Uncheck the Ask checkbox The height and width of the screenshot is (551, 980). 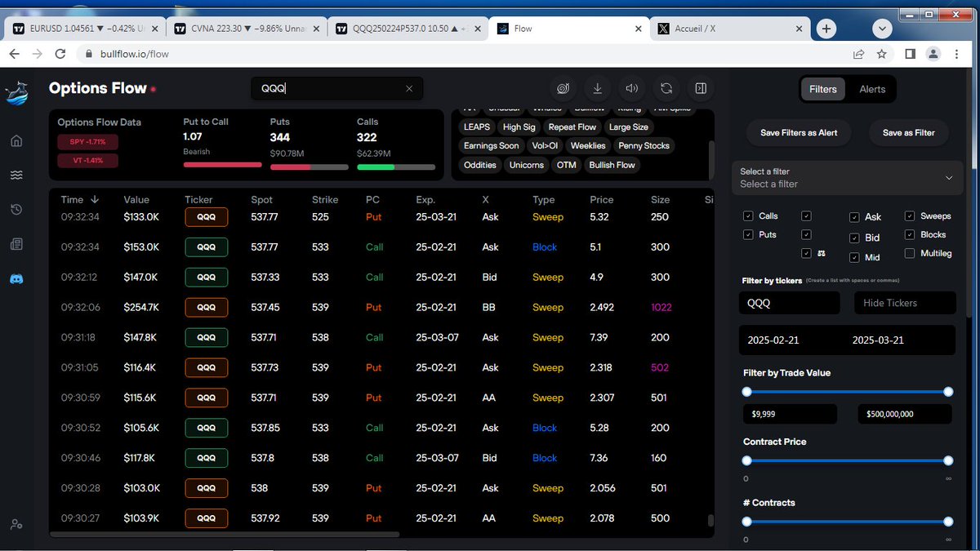854,217
